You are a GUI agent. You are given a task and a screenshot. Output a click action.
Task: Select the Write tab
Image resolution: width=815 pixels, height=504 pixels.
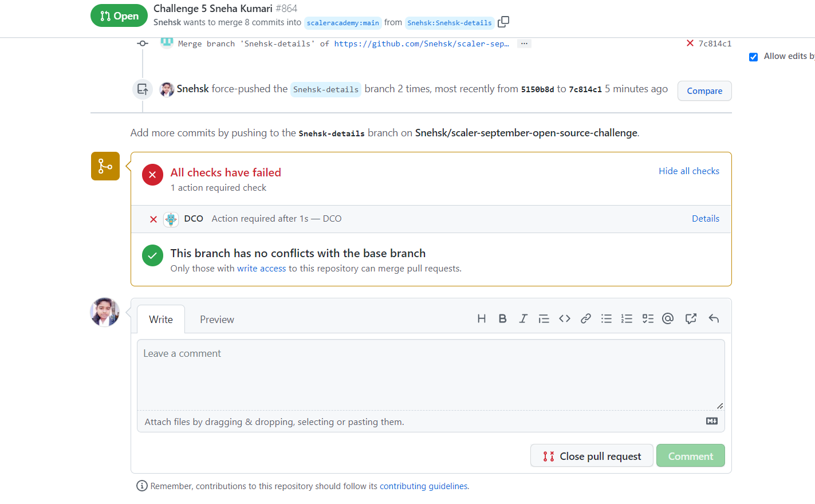click(160, 319)
